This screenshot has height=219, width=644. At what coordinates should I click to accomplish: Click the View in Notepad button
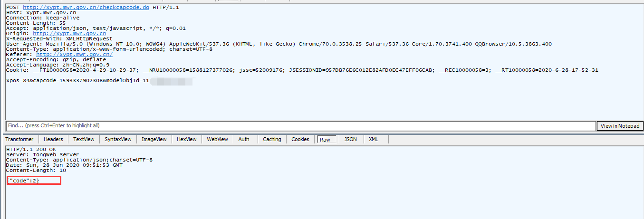pos(620,126)
